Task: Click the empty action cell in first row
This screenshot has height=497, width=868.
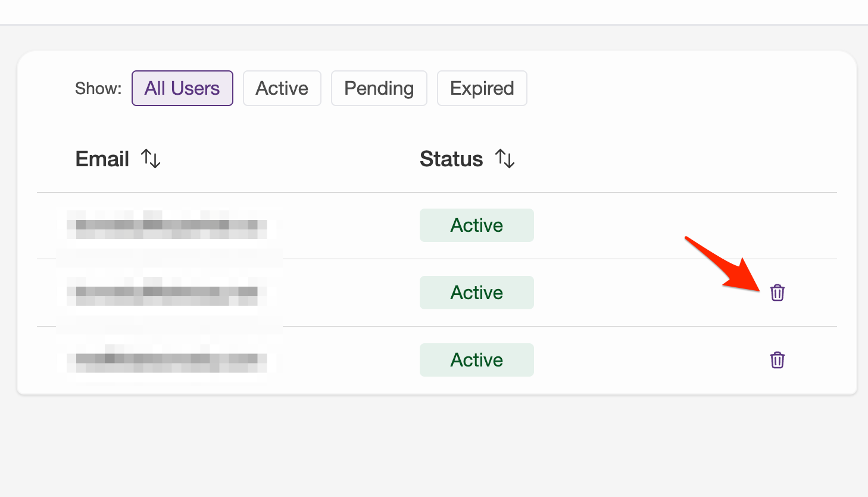Action: click(x=777, y=225)
